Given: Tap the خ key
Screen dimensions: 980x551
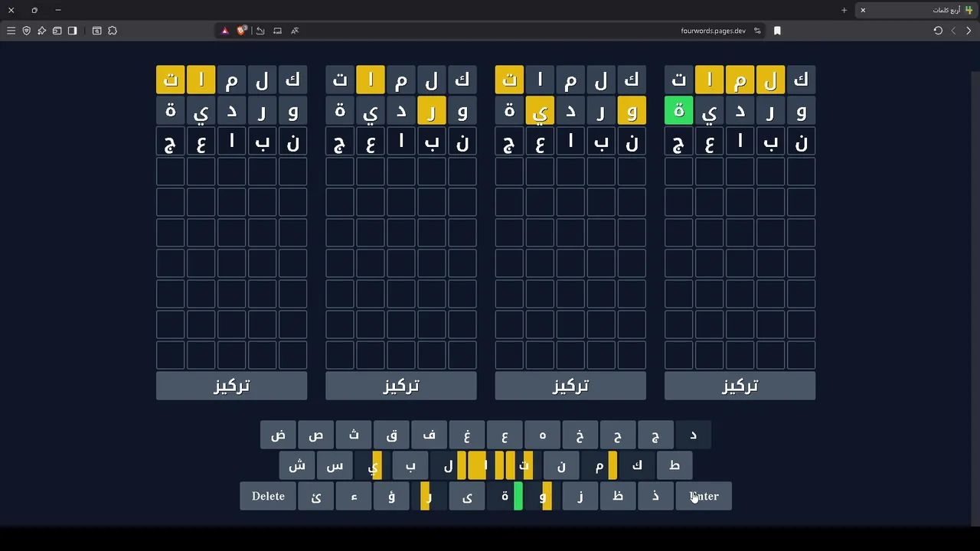Looking at the screenshot, I should click(580, 435).
